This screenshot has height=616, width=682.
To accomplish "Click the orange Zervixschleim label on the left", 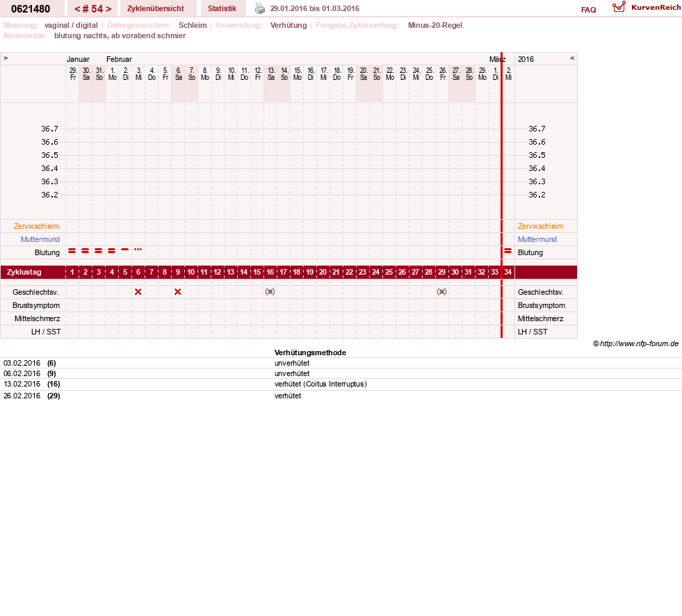I will (x=36, y=226).
